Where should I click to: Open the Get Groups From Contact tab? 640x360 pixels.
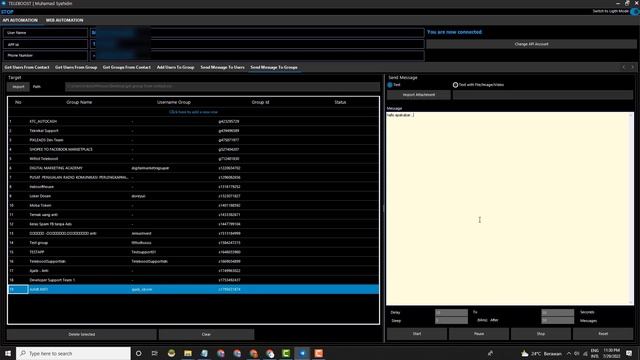pyautogui.click(x=127, y=67)
